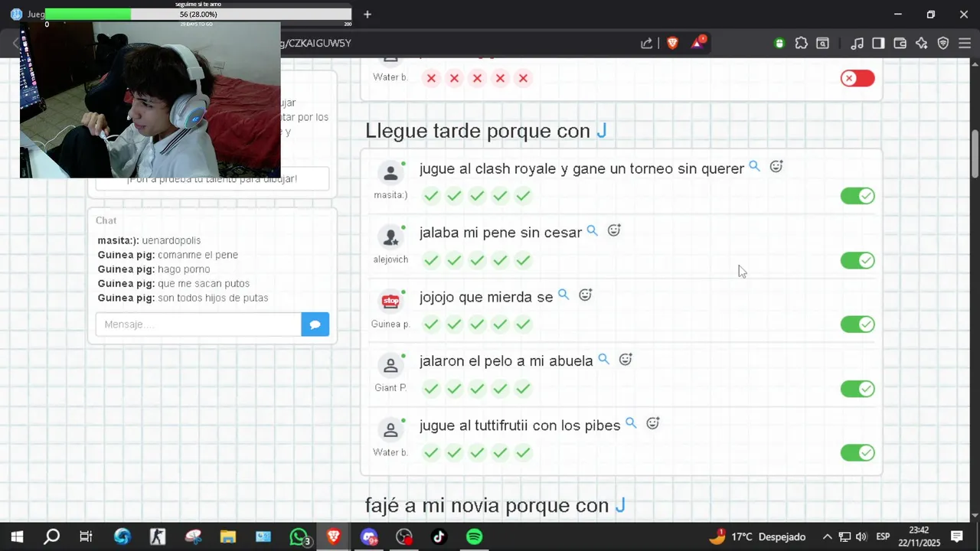Viewport: 980px width, 551px height.
Task: Toggle approval switch for 'jojojo que mierda se'
Action: (857, 324)
